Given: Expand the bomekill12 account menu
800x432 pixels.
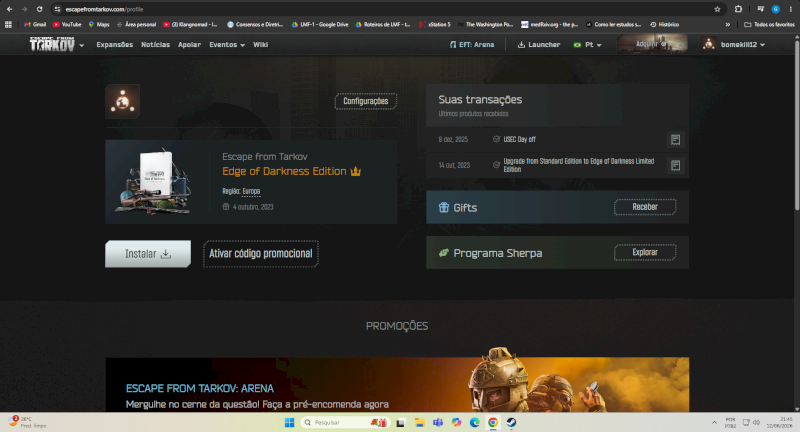Looking at the screenshot, I should point(734,45).
